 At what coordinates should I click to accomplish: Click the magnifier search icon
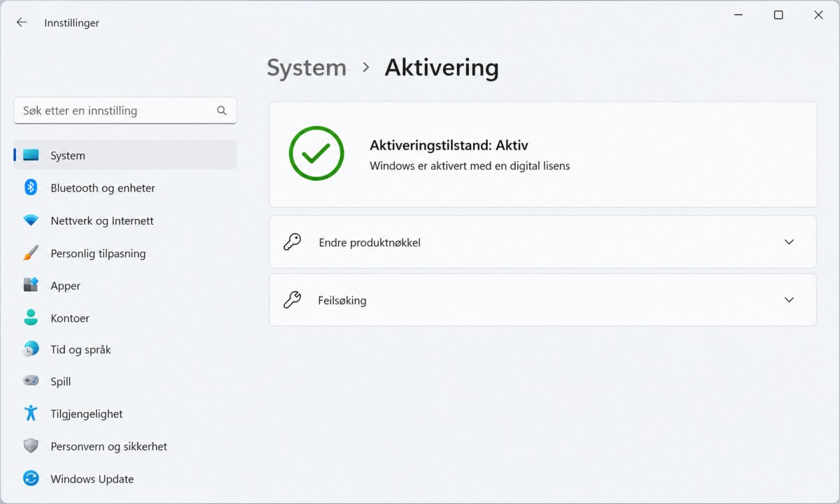click(222, 111)
